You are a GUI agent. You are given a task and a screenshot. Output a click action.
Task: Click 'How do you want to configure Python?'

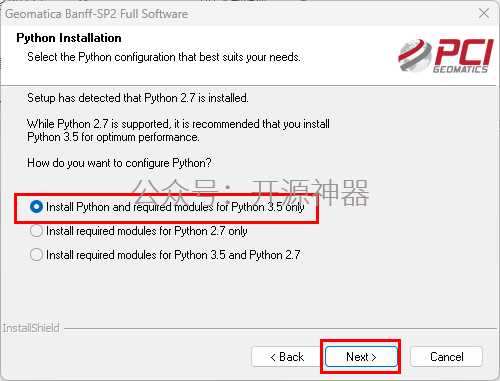point(119,163)
